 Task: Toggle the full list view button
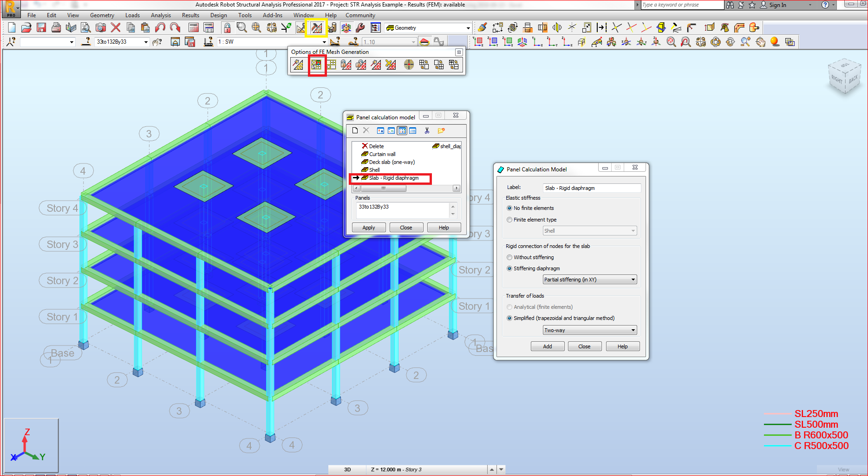[413, 130]
